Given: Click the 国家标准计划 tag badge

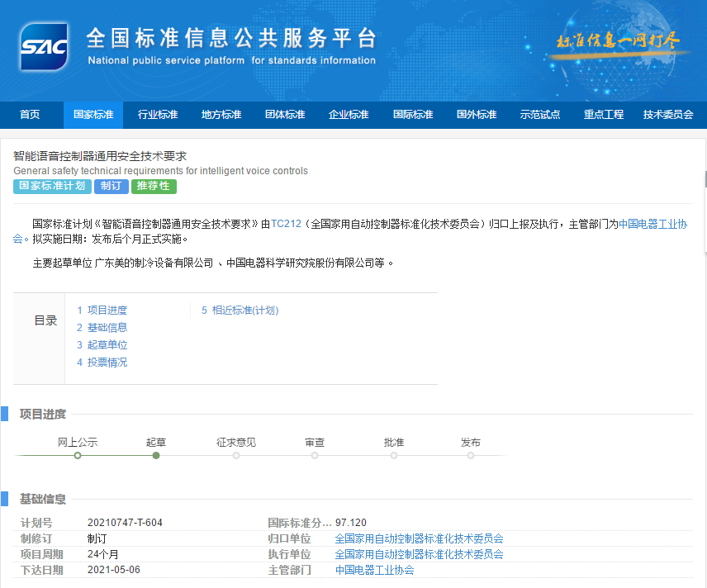Looking at the screenshot, I should coord(52,187).
